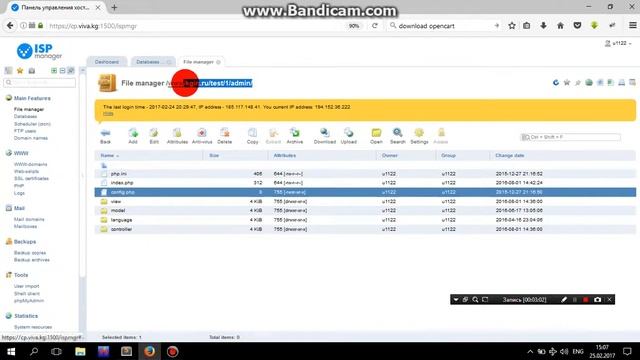
Task: Click the favorites star in sidebar header
Action: [x=20, y=71]
